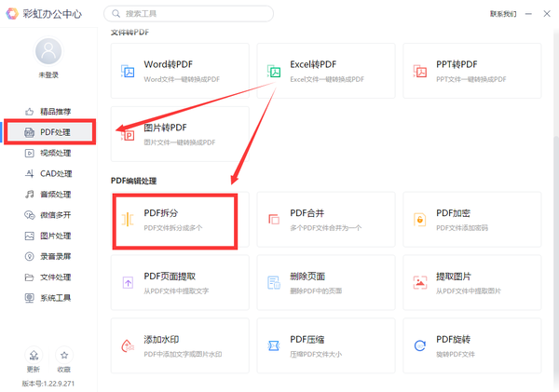This screenshot has width=559, height=392.
Task: Open the Word转PDF tool
Action: pos(180,70)
